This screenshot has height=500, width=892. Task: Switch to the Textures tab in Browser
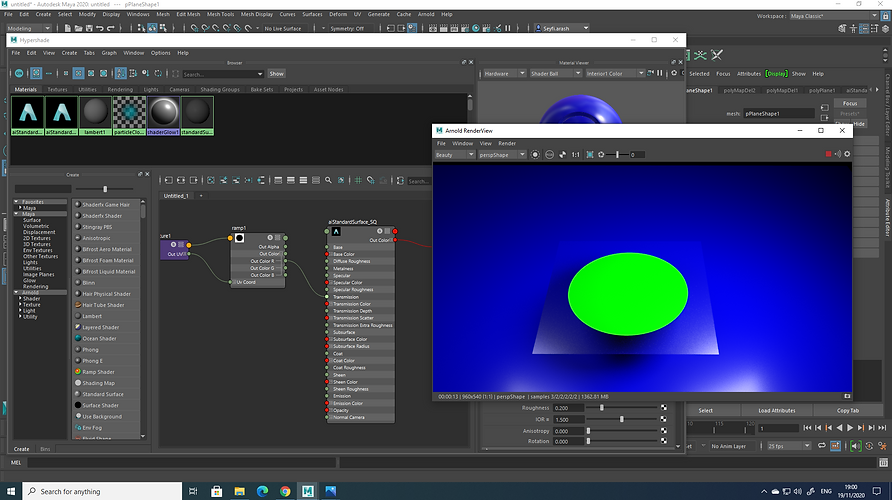[57, 89]
